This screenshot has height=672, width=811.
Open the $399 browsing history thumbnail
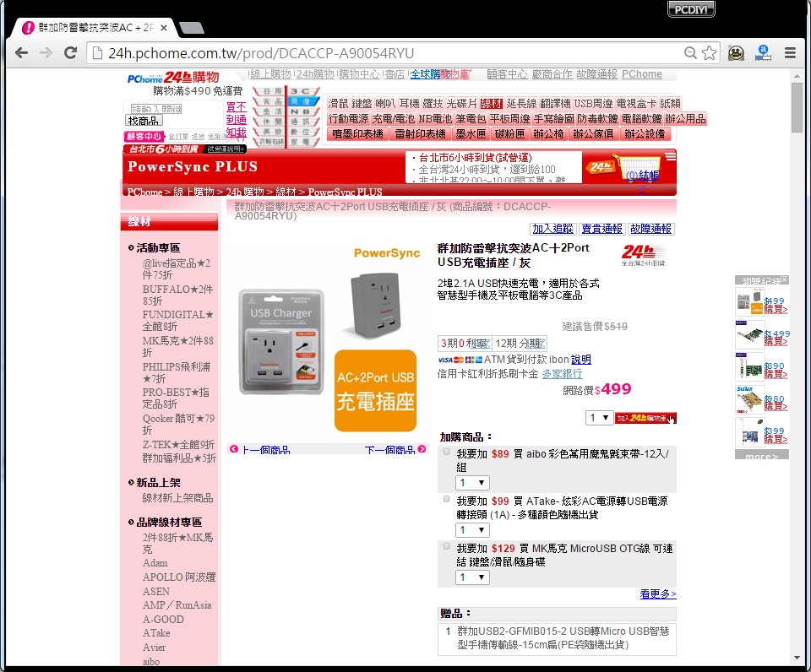click(x=749, y=431)
